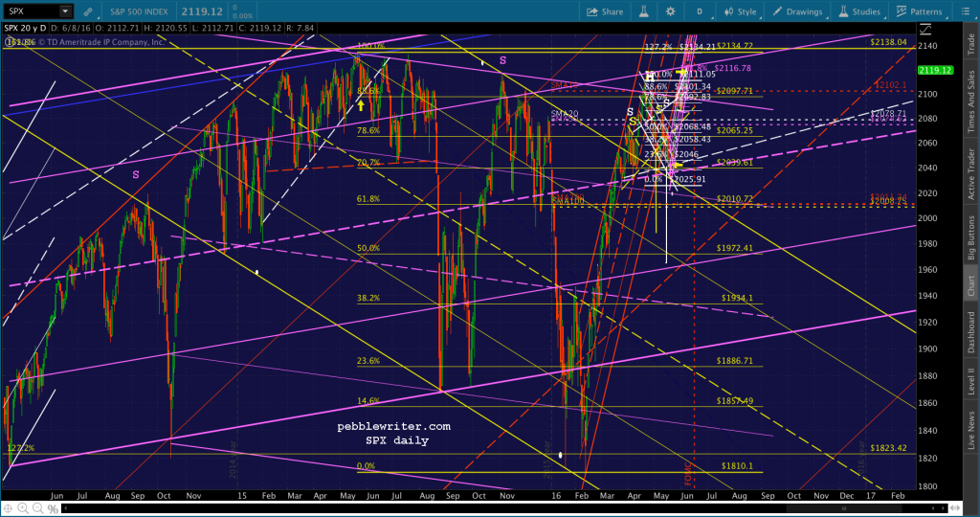Click the yellow up arrow near May 2015

click(361, 105)
